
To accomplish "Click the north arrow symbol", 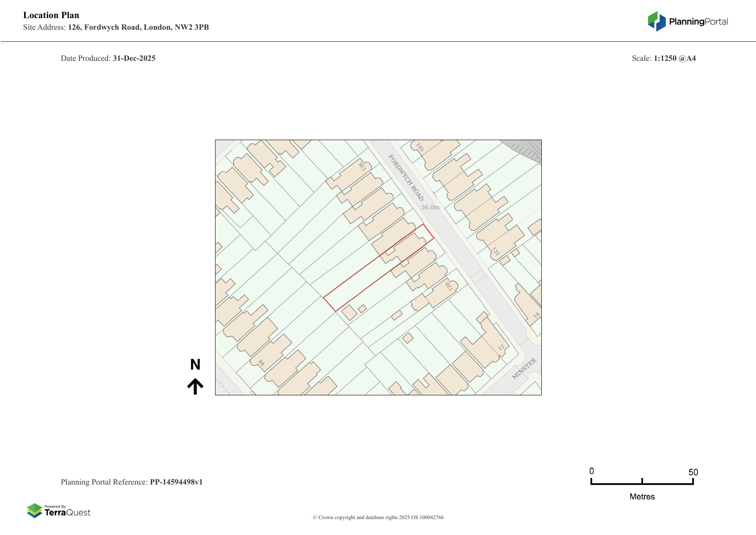I will (195, 386).
